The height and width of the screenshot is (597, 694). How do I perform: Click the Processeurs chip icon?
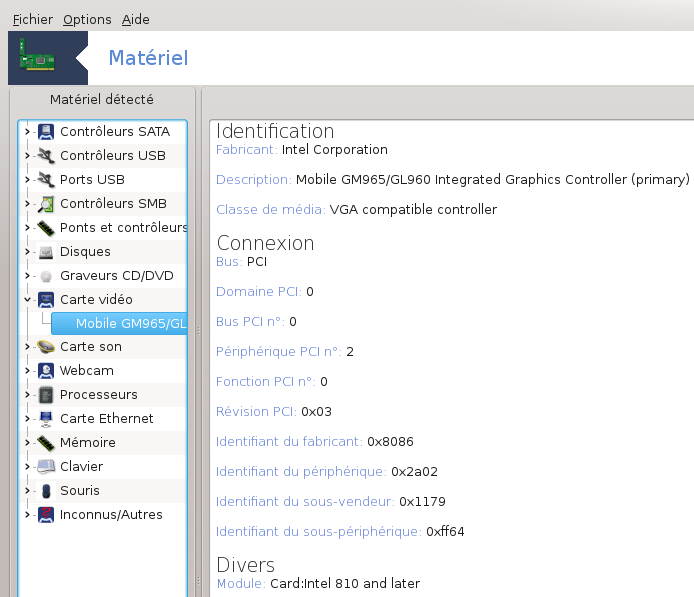click(46, 395)
